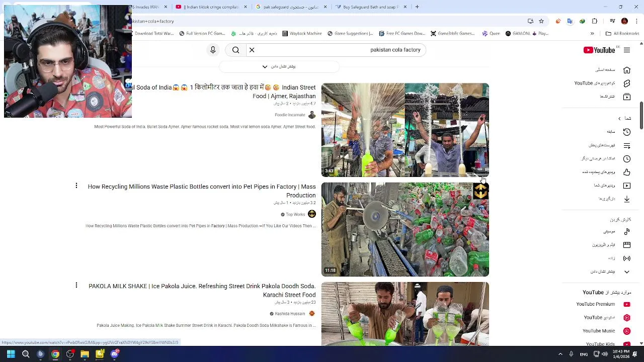Open the Rashida Hussain channel name

pyautogui.click(x=290, y=314)
